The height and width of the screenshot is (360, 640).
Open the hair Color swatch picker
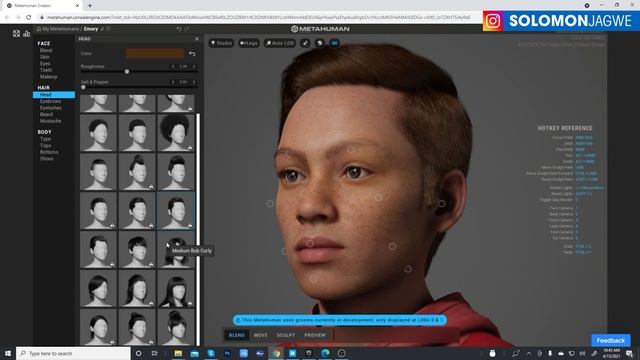click(x=154, y=53)
